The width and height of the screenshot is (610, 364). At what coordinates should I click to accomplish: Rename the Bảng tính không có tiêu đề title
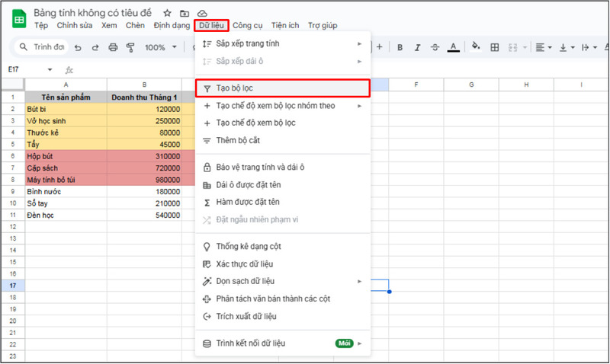coord(92,13)
